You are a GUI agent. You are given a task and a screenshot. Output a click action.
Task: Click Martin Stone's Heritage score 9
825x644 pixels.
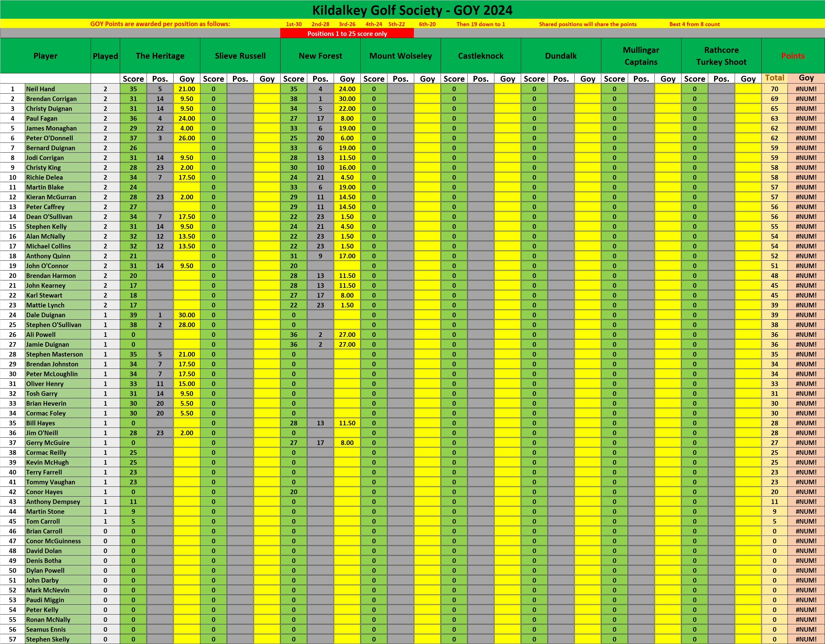[133, 511]
